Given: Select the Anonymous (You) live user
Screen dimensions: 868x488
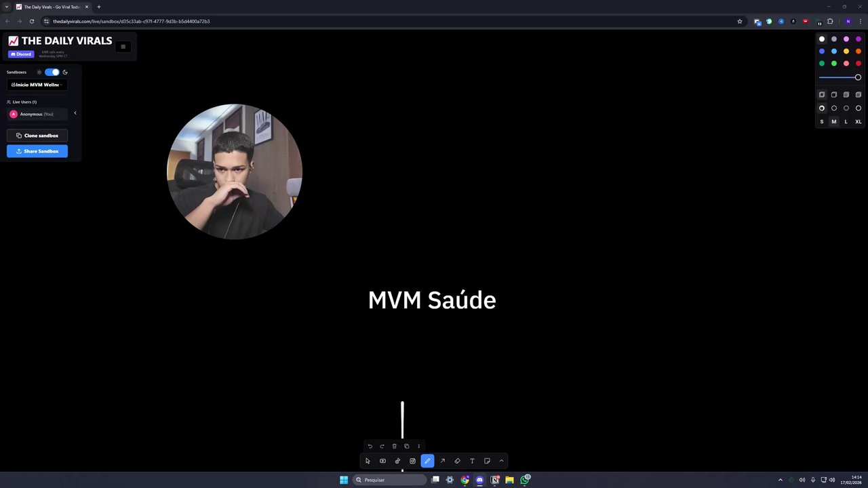Looking at the screenshot, I should [37, 114].
